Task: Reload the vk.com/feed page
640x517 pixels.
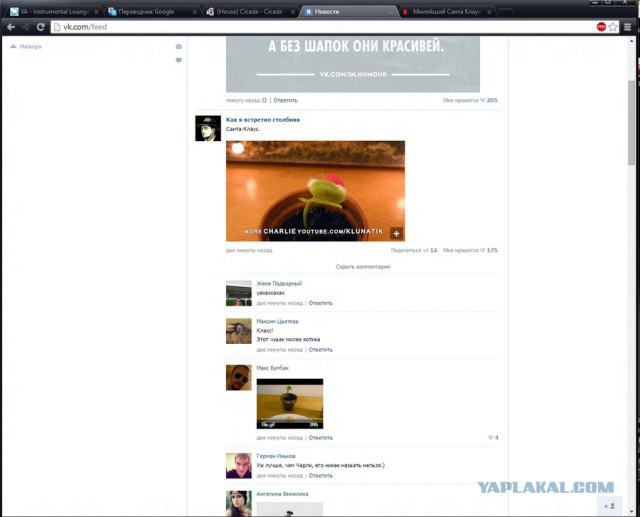Action: pyautogui.click(x=40, y=27)
